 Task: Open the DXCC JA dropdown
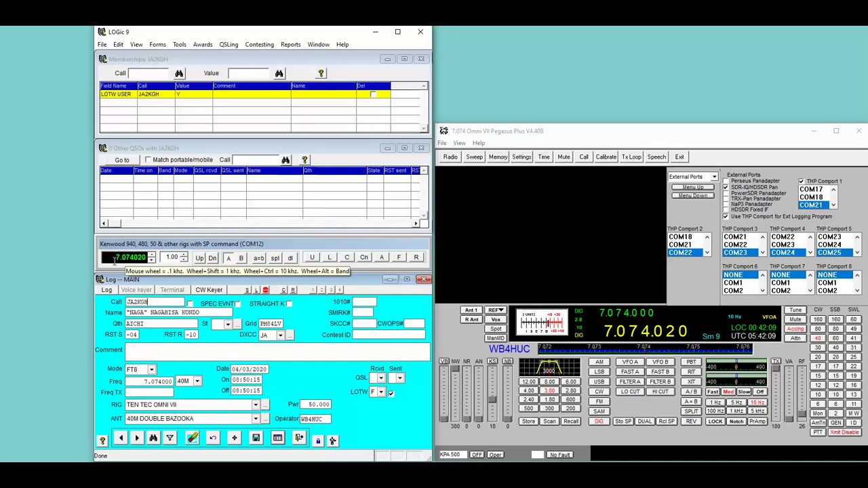point(280,335)
